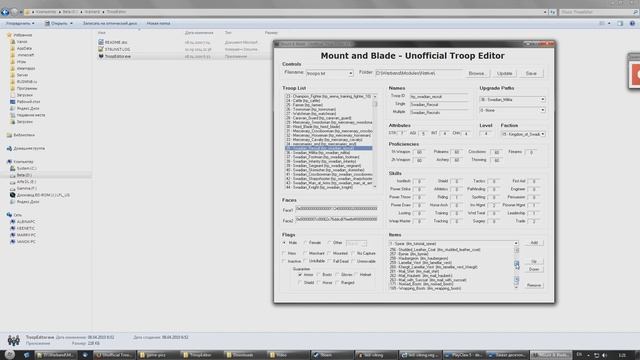The width and height of the screenshot is (640, 360).
Task: Click the Homegroup icon in Explorer sidebar
Action: 9,149
